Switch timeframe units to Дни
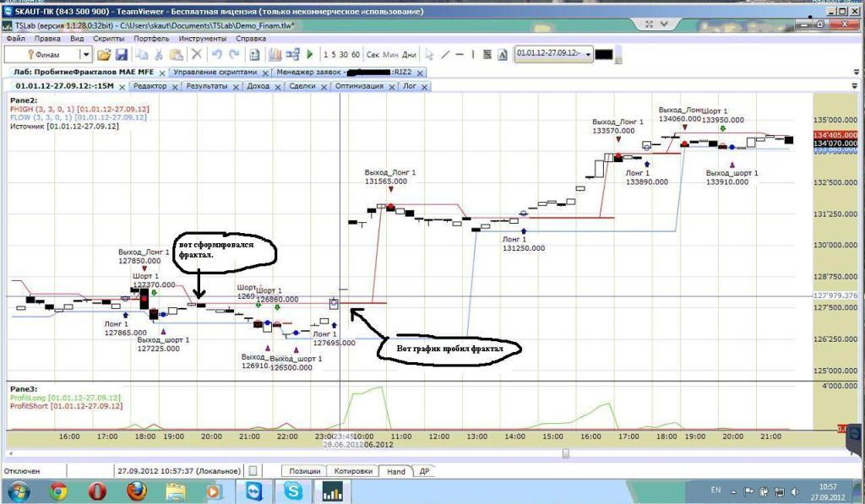Image resolution: width=865 pixels, height=504 pixels. pyautogui.click(x=409, y=55)
